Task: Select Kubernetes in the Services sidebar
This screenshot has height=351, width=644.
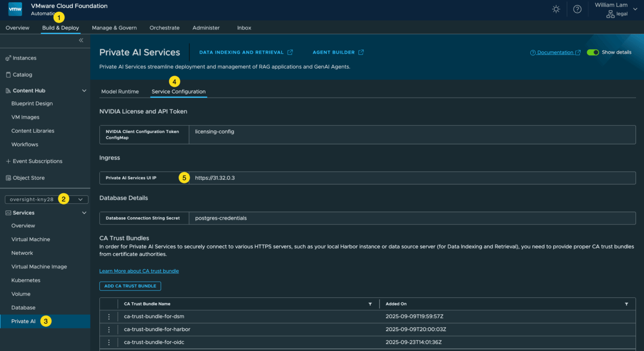Action: tap(26, 280)
